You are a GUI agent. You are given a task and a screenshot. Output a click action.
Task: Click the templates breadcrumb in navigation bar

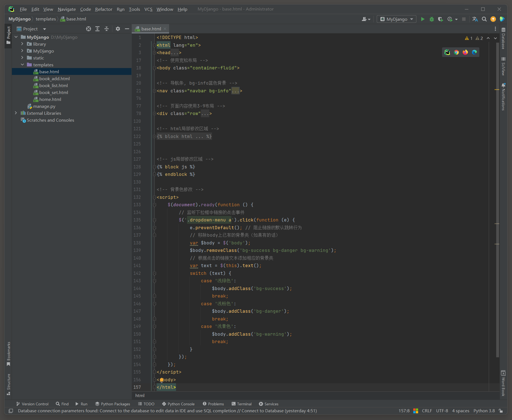point(46,19)
